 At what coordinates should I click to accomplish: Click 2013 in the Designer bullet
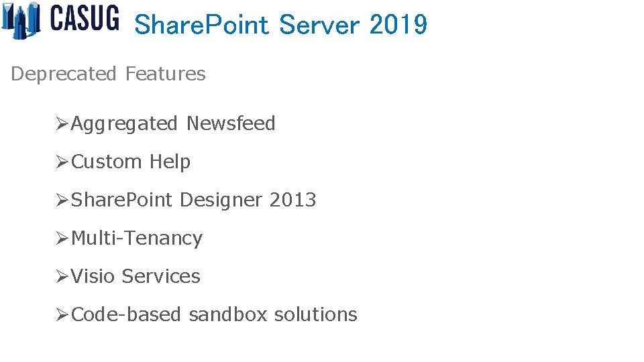[293, 200]
